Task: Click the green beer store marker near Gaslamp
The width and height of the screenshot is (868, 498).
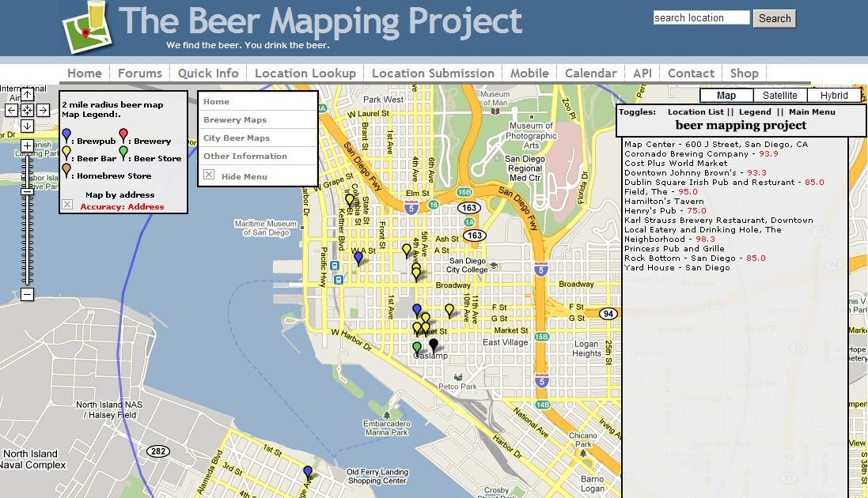Action: (417, 349)
